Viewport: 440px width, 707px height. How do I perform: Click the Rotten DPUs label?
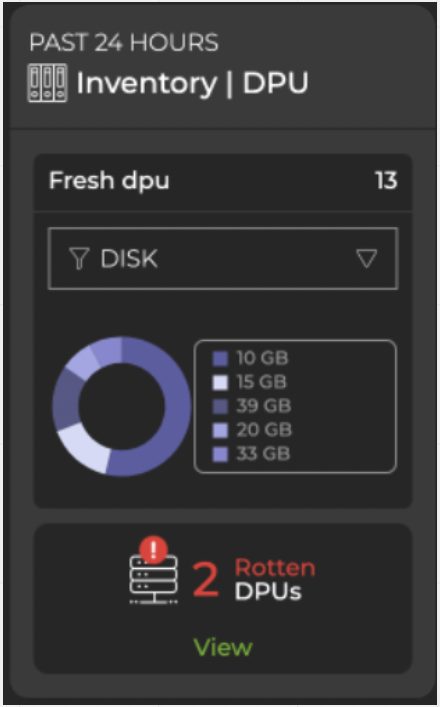(x=275, y=579)
